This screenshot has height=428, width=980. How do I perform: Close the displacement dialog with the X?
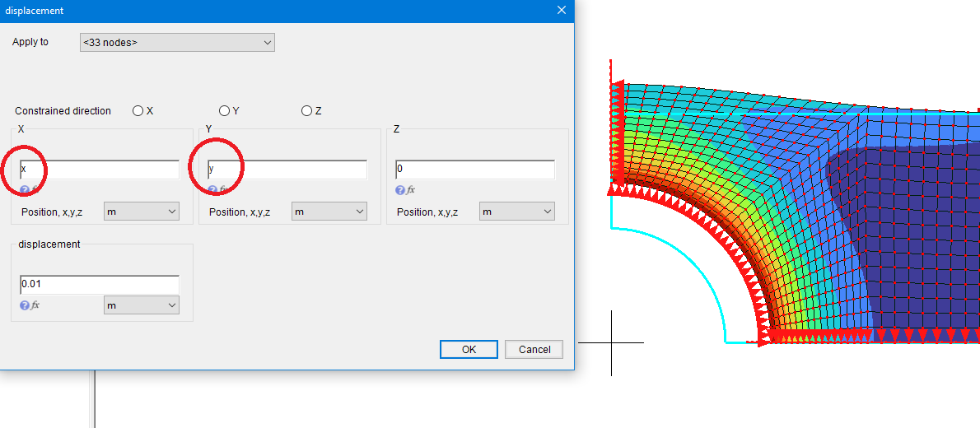click(x=562, y=11)
